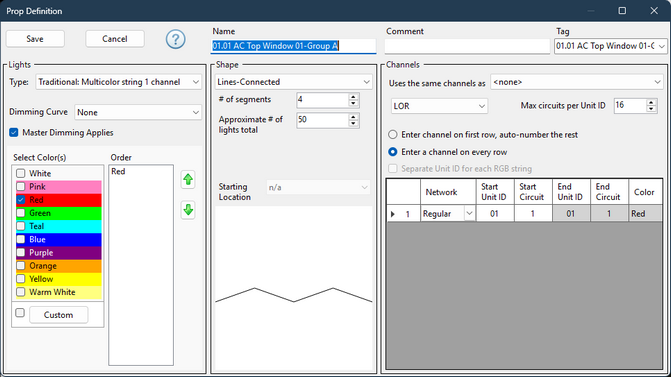This screenshot has height=377, width=671.
Task: Select Enter a channel on every row
Action: click(x=392, y=152)
